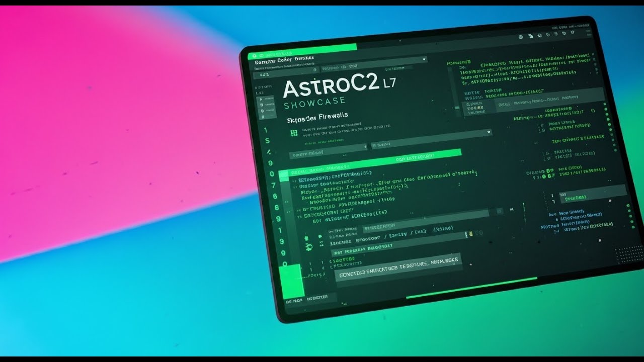Expand the dropdown below the Firewalls description
The height and width of the screenshot is (362, 644).
point(488,132)
